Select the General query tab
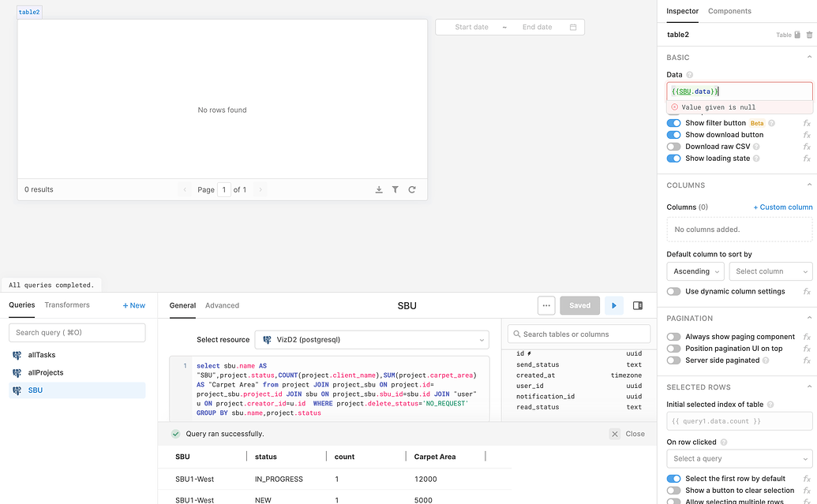This screenshot has width=817, height=504. [182, 305]
